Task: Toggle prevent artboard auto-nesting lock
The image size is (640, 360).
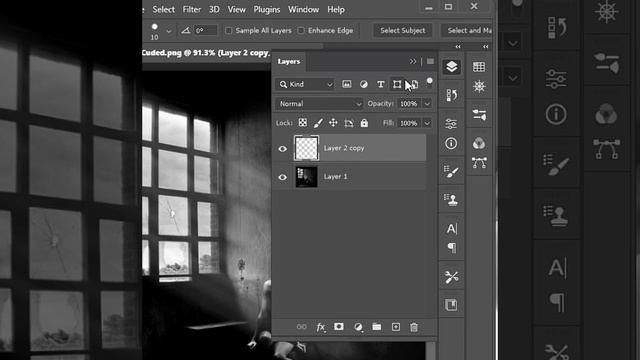Action: pyautogui.click(x=349, y=123)
